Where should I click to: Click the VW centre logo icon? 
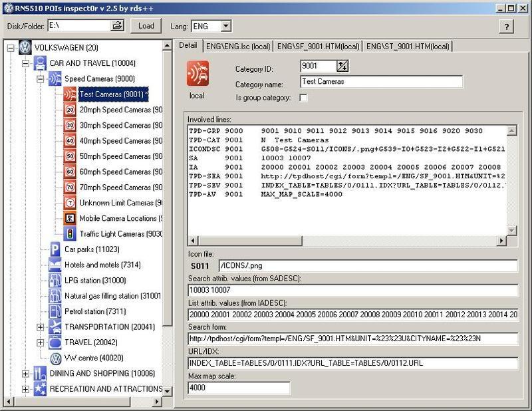pos(56,358)
